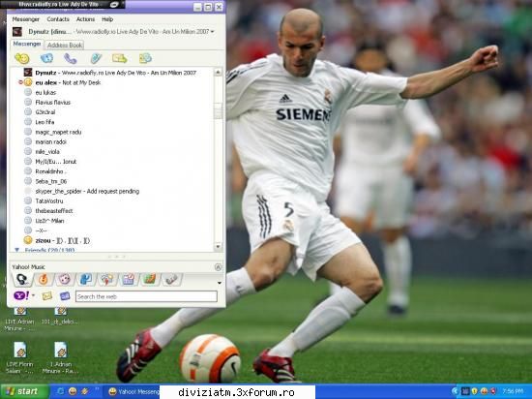Collapse the Yahoo Music panel
The width and height of the screenshot is (532, 399).
tap(219, 267)
